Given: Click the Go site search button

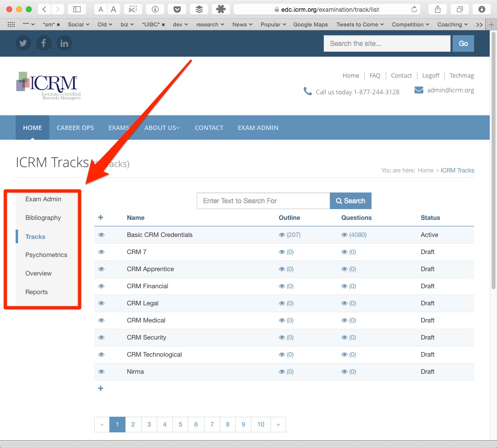Looking at the screenshot, I should (x=463, y=43).
